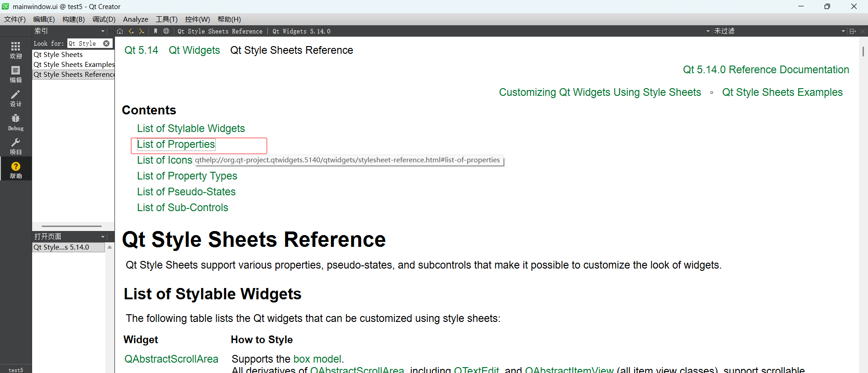The width and height of the screenshot is (868, 373).
Task: Open the page in online documentation (globe)
Action: (x=166, y=31)
